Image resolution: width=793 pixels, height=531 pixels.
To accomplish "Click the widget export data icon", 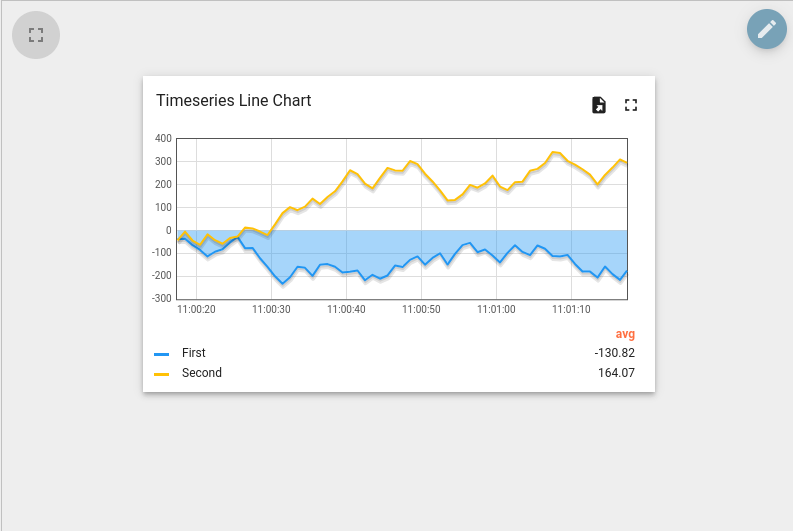I will (599, 105).
